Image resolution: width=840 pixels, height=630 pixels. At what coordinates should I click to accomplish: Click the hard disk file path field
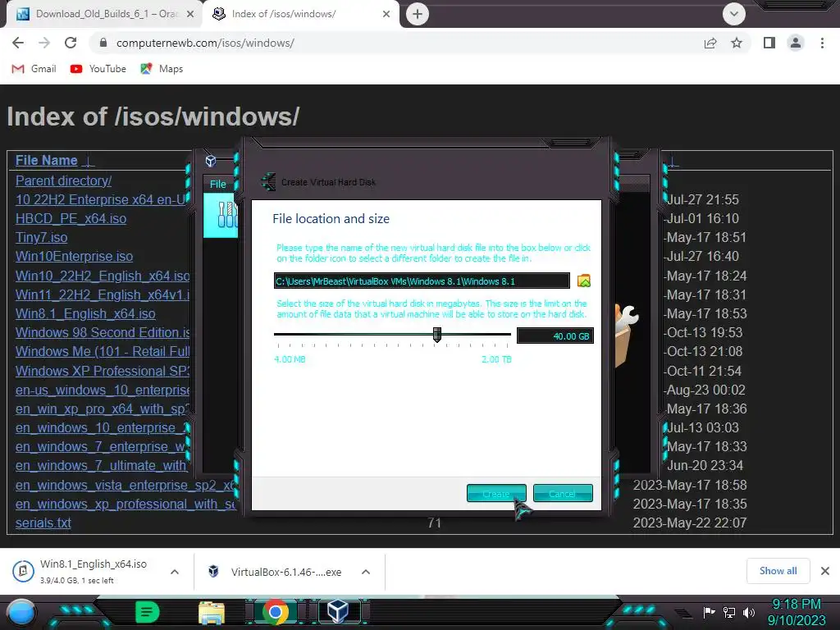coord(422,281)
